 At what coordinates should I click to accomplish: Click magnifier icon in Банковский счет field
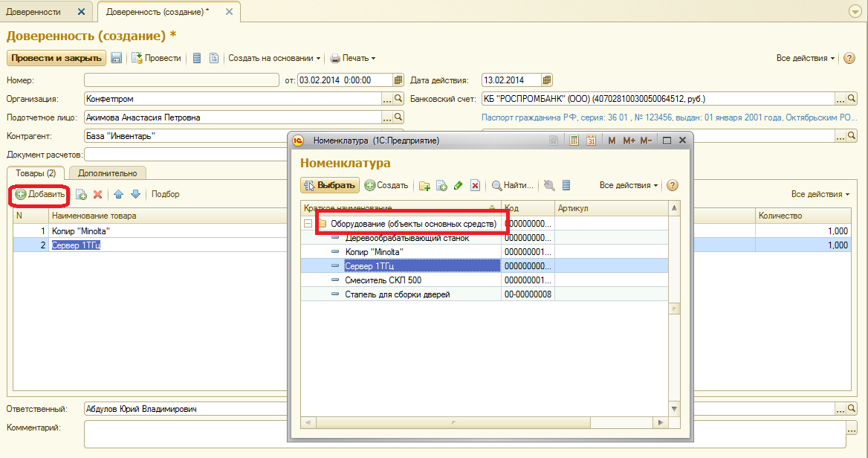[x=852, y=99]
